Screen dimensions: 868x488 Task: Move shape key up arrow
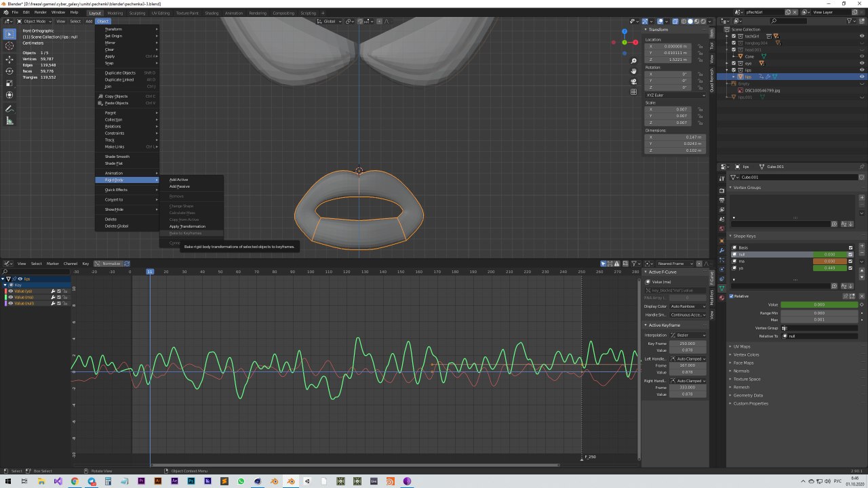[862, 270]
